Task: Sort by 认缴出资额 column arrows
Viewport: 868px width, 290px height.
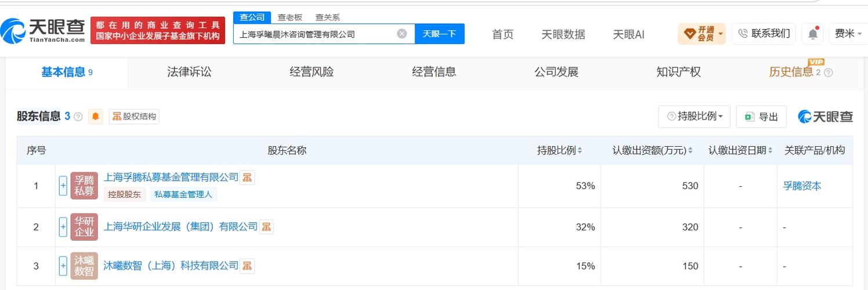Action: pyautogui.click(x=691, y=151)
